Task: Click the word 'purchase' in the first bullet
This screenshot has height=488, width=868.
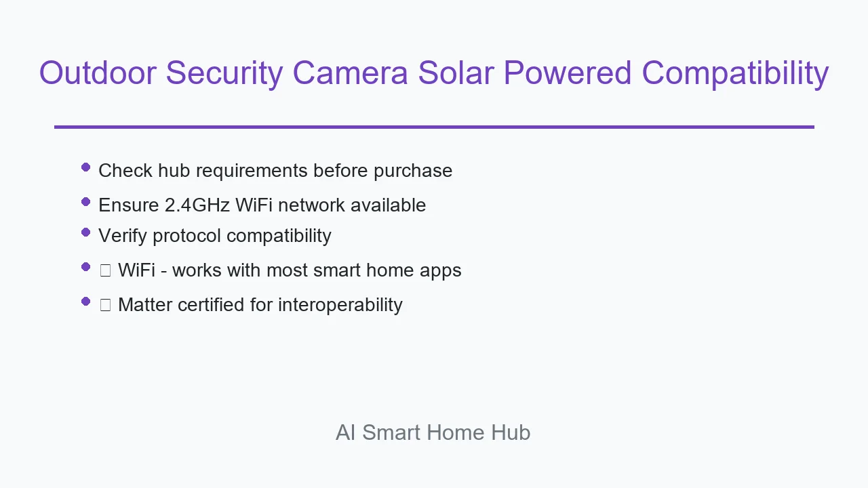Action: (x=413, y=171)
